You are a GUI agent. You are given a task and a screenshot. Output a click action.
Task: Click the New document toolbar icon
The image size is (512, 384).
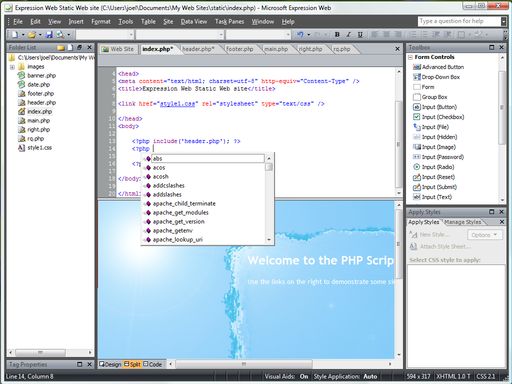(x=15, y=34)
